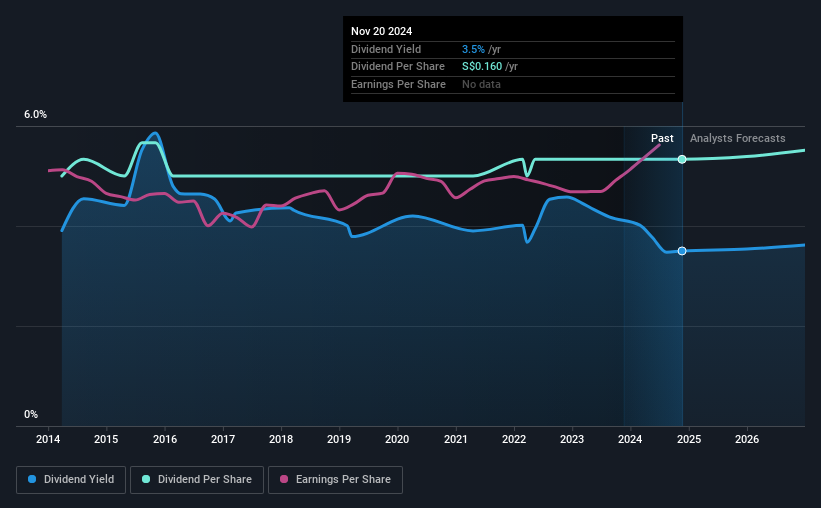Click the 2019 x-axis label

pyautogui.click(x=339, y=439)
